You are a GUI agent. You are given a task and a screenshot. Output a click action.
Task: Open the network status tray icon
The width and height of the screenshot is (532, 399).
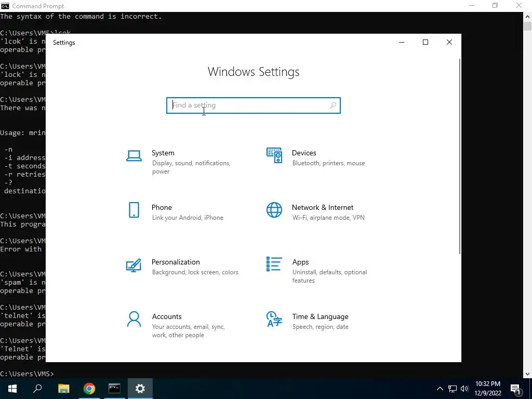click(x=453, y=389)
